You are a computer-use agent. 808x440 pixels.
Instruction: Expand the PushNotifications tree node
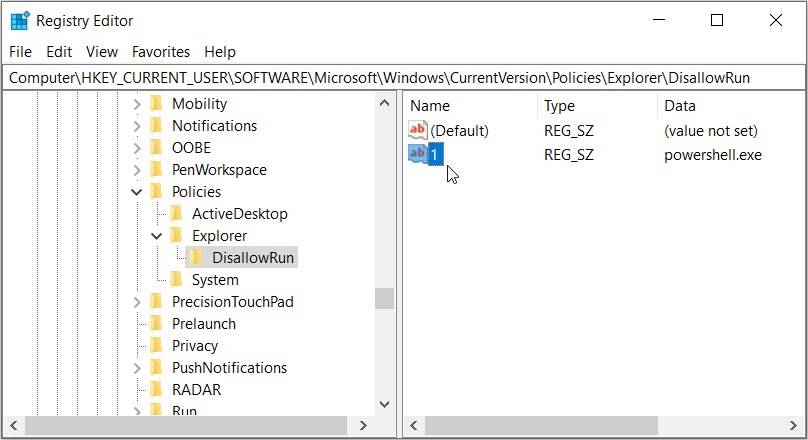(x=136, y=368)
